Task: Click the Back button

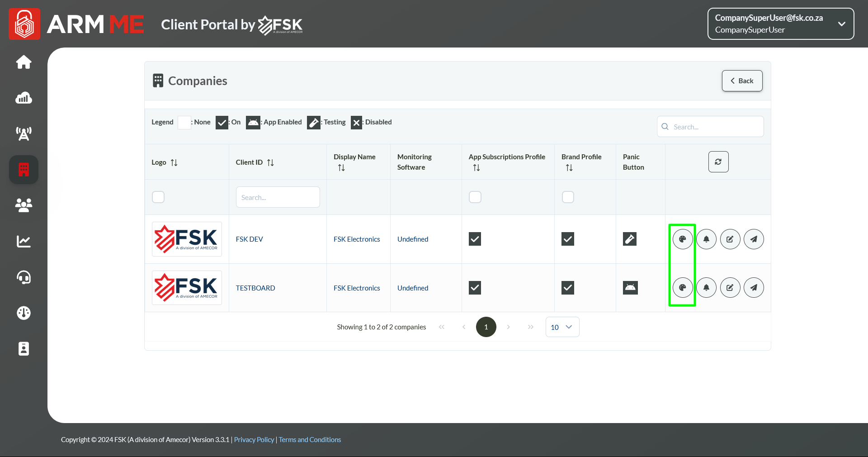Action: [x=742, y=81]
